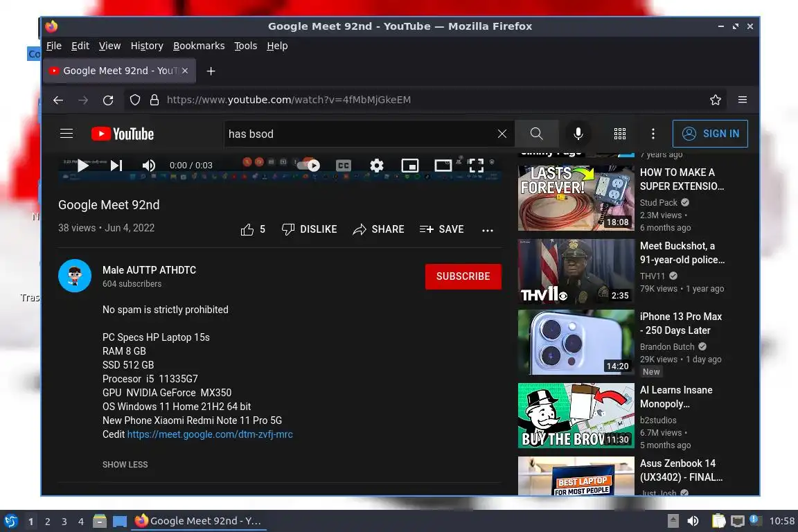This screenshot has width=798, height=532.
Task: Go to the YouTube home logo
Action: coord(123,134)
